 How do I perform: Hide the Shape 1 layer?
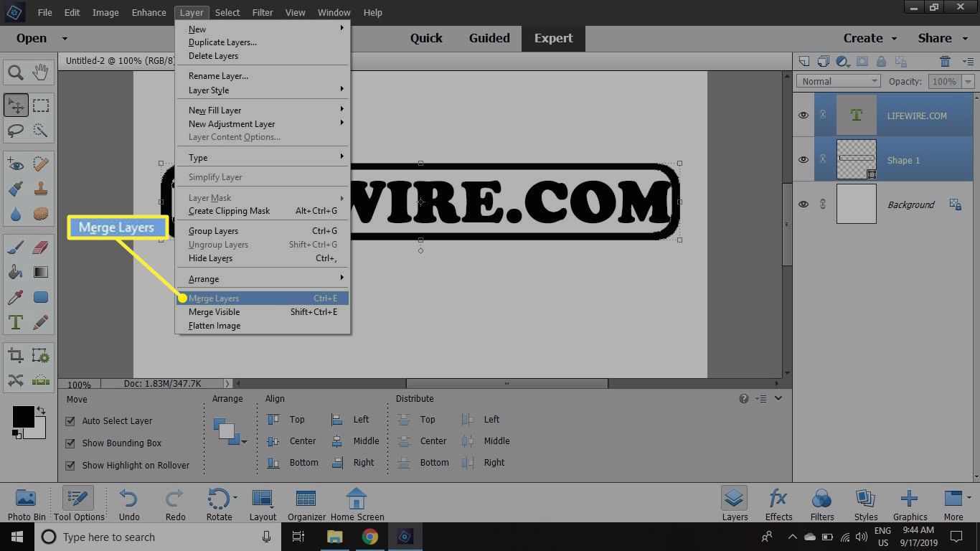pos(804,160)
